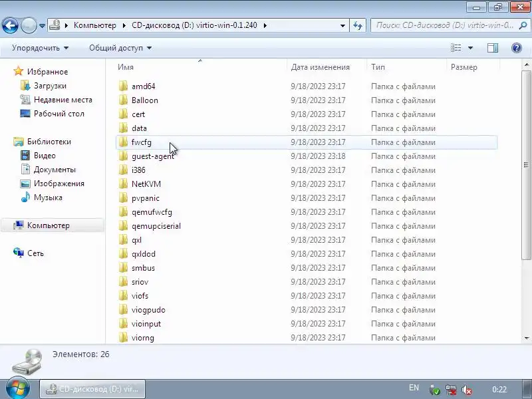Select the amd64 folder icon

[124, 86]
